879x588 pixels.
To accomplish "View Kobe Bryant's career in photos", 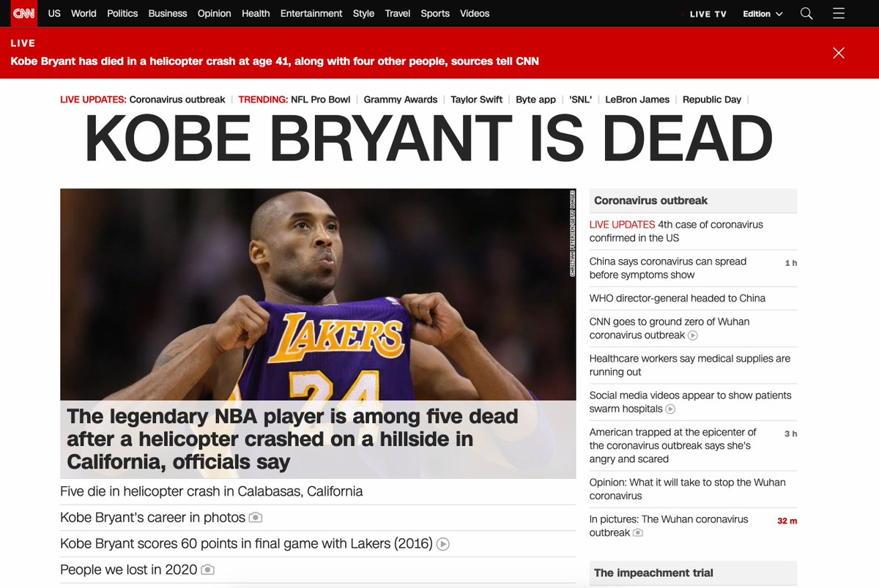I will [x=152, y=518].
